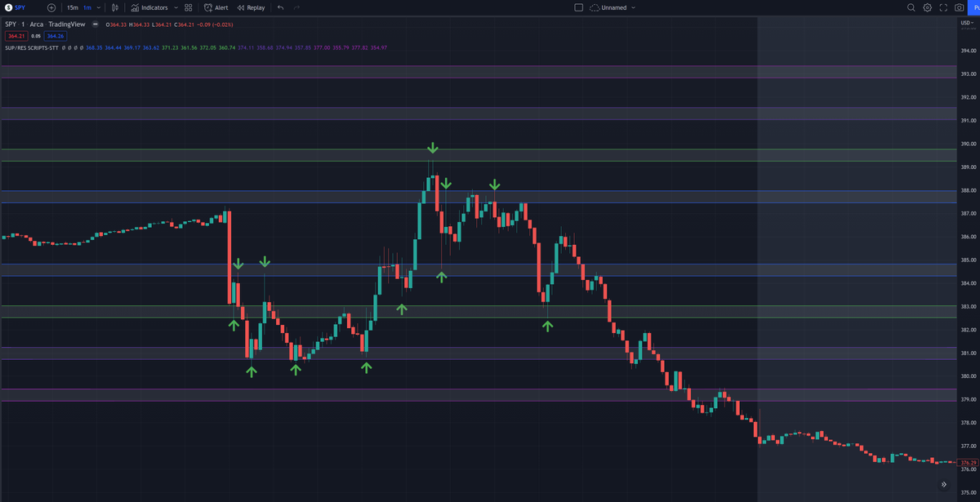Select the SUP/RES SCRIPTS-STT indicator label
The width and height of the screenshot is (980, 502).
[x=31, y=47]
